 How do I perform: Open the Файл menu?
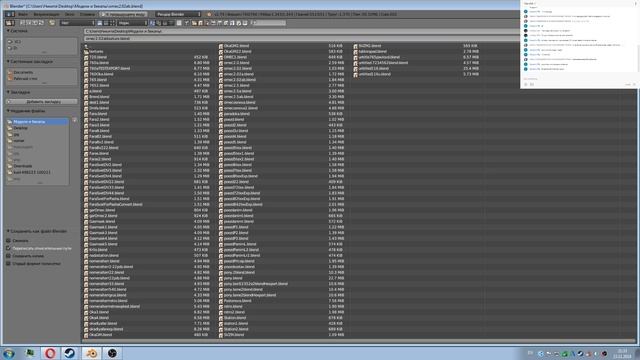click(x=23, y=14)
